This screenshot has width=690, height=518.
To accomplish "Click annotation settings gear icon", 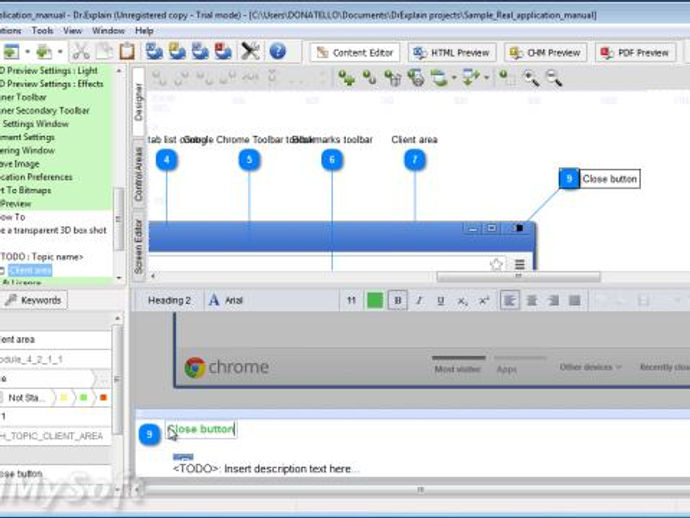I will (415, 78).
